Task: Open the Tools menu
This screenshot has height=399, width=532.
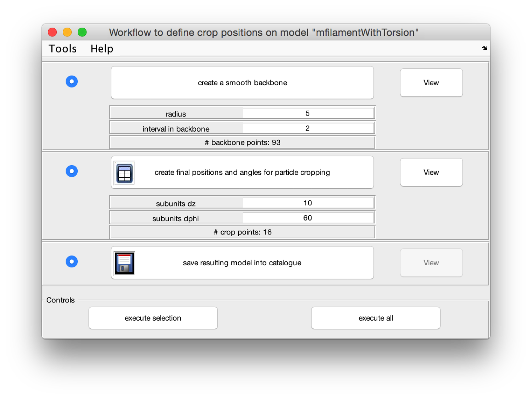Action: pos(63,49)
